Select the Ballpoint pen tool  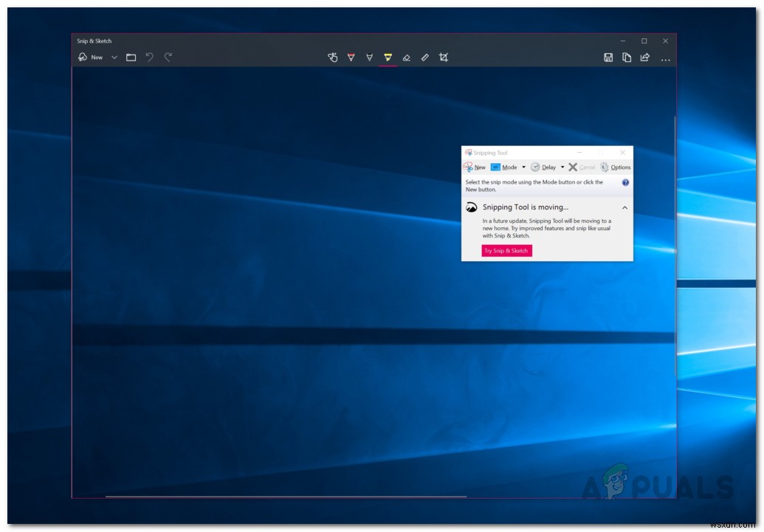point(351,57)
